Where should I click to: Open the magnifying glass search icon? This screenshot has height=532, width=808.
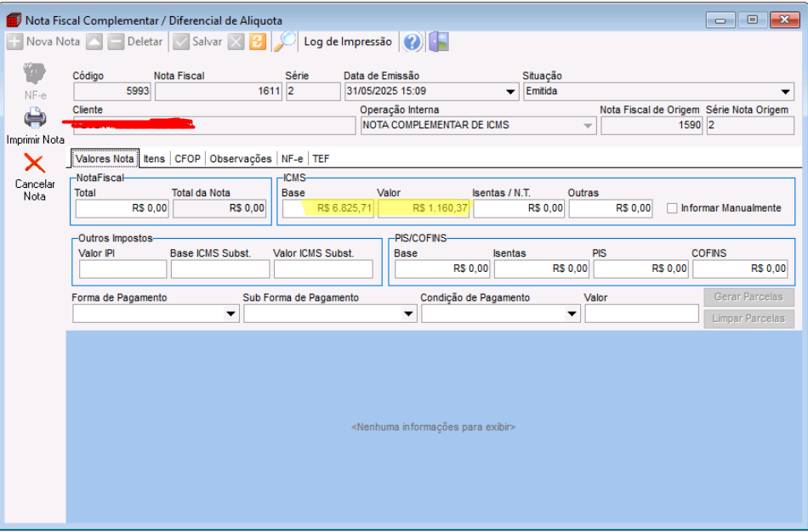(284, 42)
